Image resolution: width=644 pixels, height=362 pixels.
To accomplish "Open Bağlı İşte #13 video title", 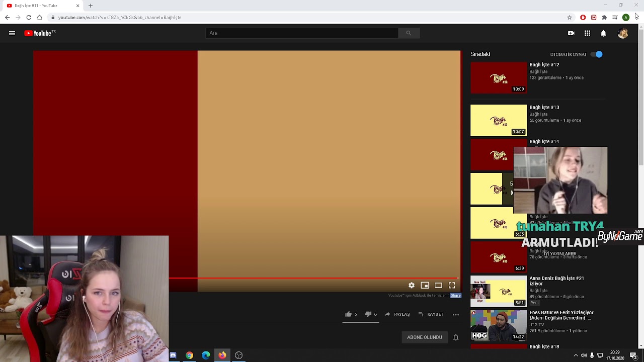I will 544,108.
